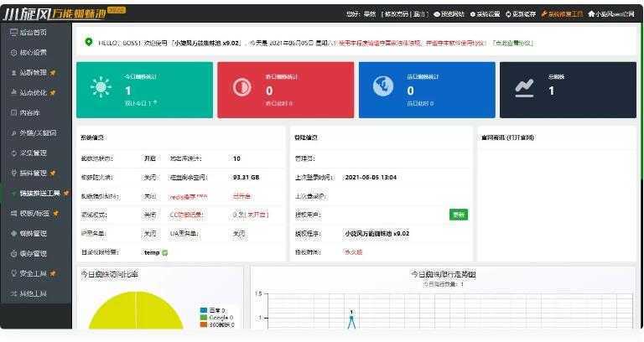
Task: Click the green location pin in welcome bar
Action: [x=88, y=42]
